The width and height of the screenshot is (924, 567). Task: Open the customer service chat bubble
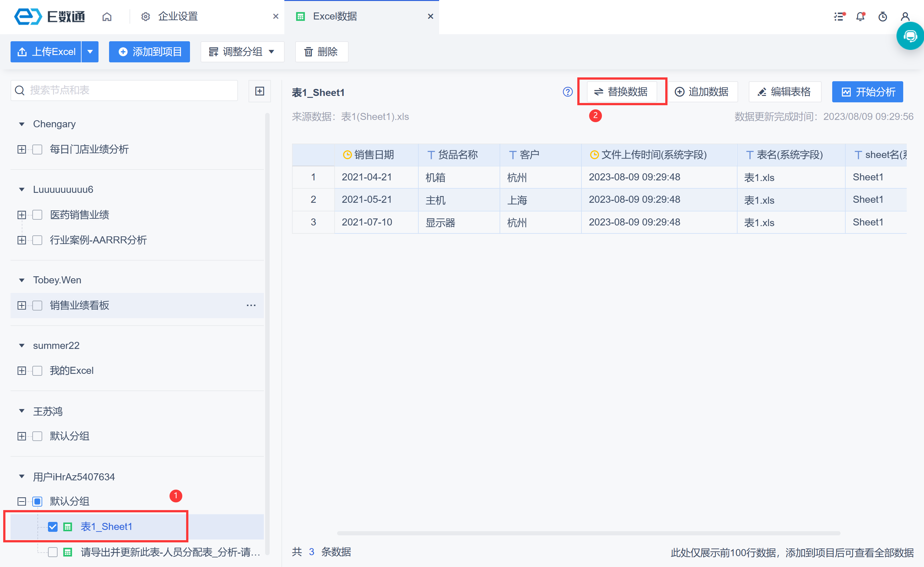[x=910, y=36]
